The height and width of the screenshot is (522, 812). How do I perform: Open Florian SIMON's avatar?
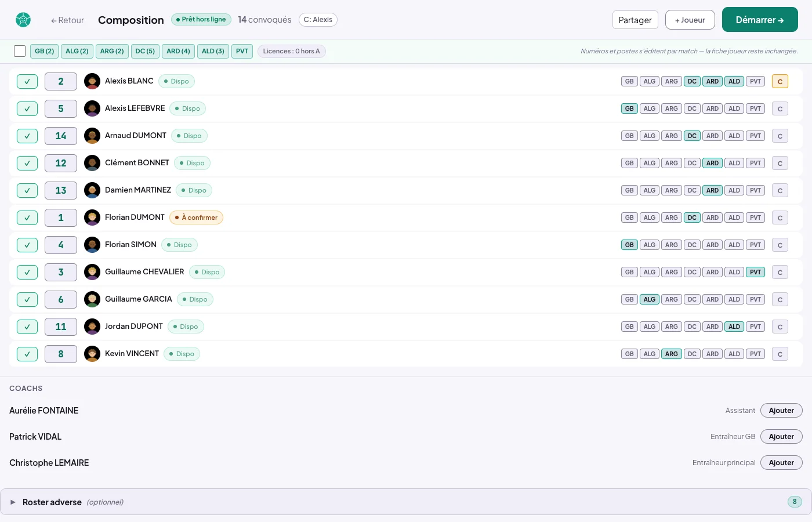pyautogui.click(x=92, y=245)
